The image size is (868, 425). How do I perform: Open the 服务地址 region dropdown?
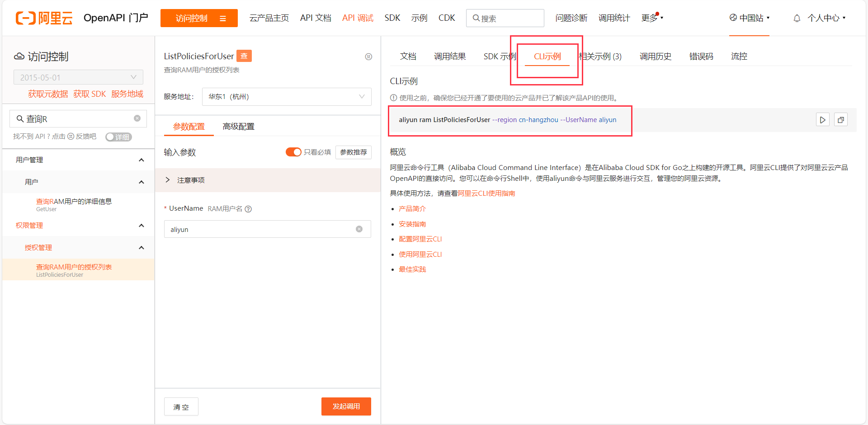coord(287,97)
